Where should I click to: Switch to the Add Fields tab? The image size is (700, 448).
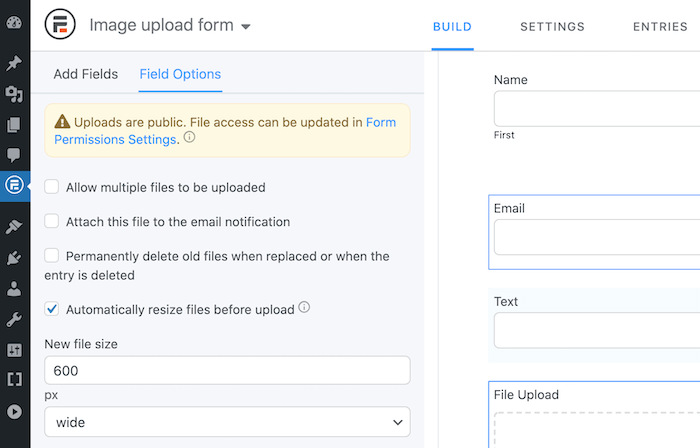[86, 74]
